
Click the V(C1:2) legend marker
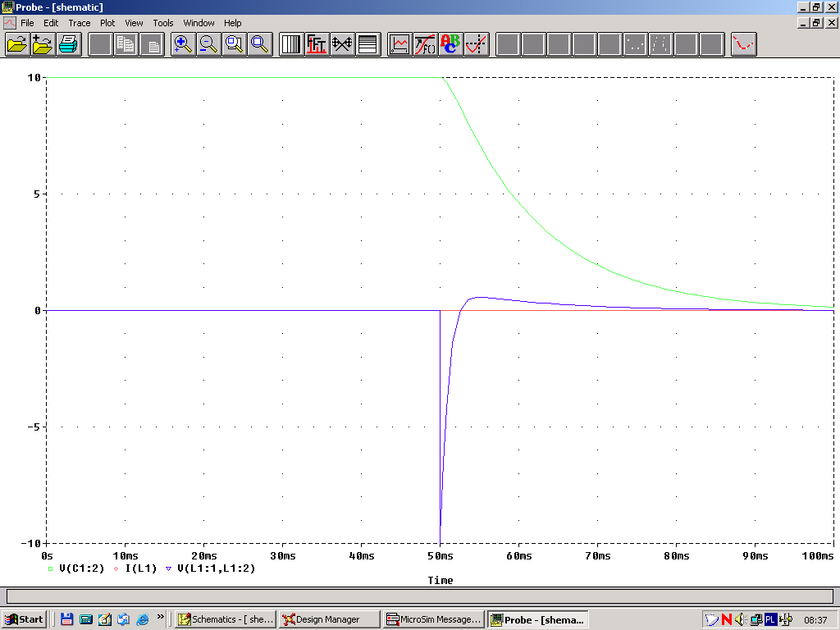tap(51, 568)
